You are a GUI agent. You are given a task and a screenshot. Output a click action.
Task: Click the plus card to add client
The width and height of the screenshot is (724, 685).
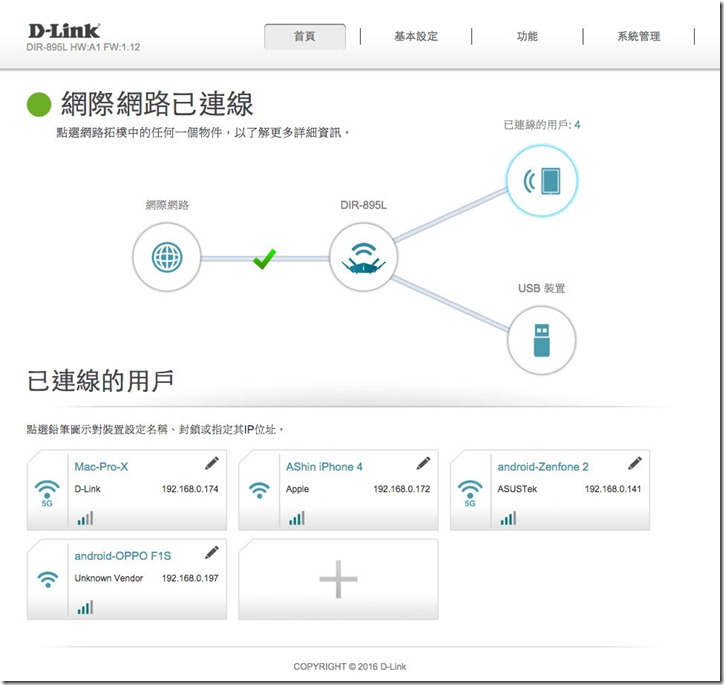(x=338, y=579)
